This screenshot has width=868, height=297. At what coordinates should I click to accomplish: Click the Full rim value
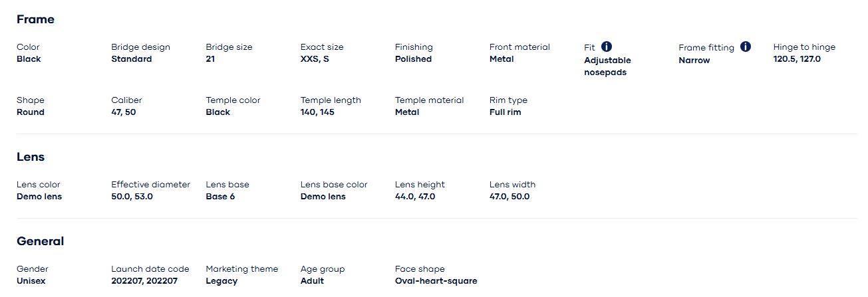(x=505, y=112)
